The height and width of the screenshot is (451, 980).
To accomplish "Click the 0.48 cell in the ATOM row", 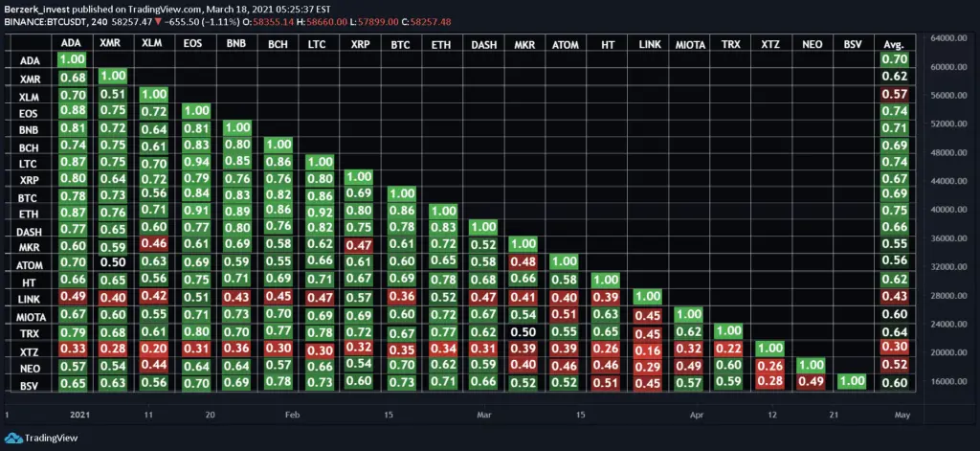I will [523, 262].
